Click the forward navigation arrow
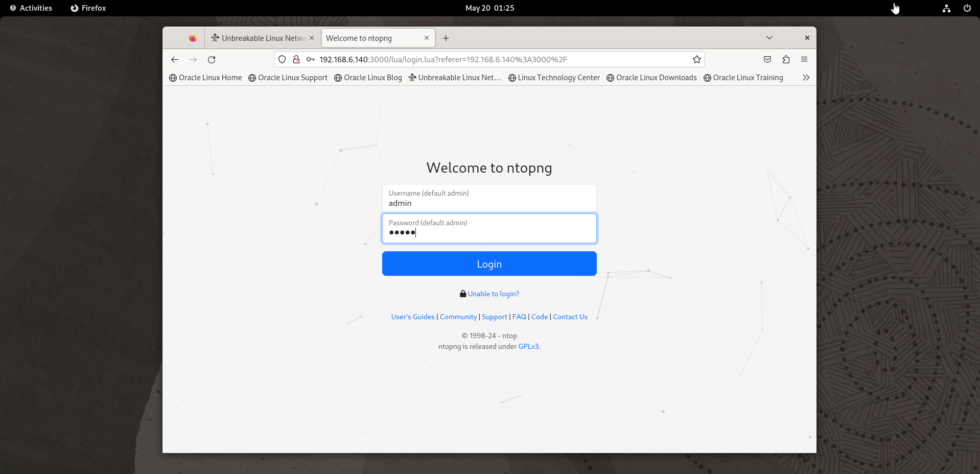The image size is (980, 474). coord(193,60)
